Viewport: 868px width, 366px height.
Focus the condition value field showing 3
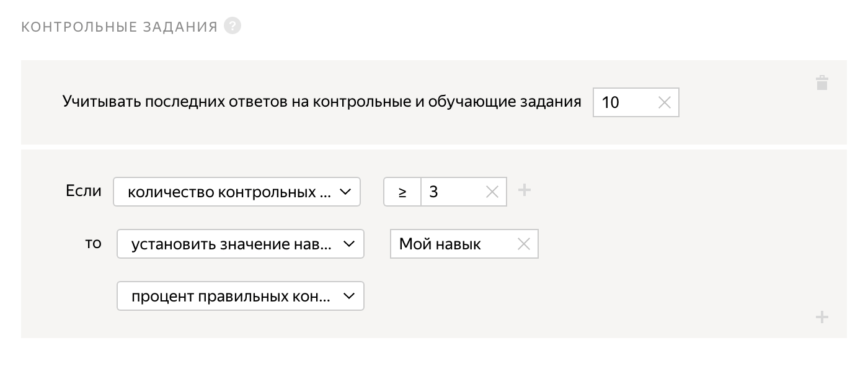(464, 192)
